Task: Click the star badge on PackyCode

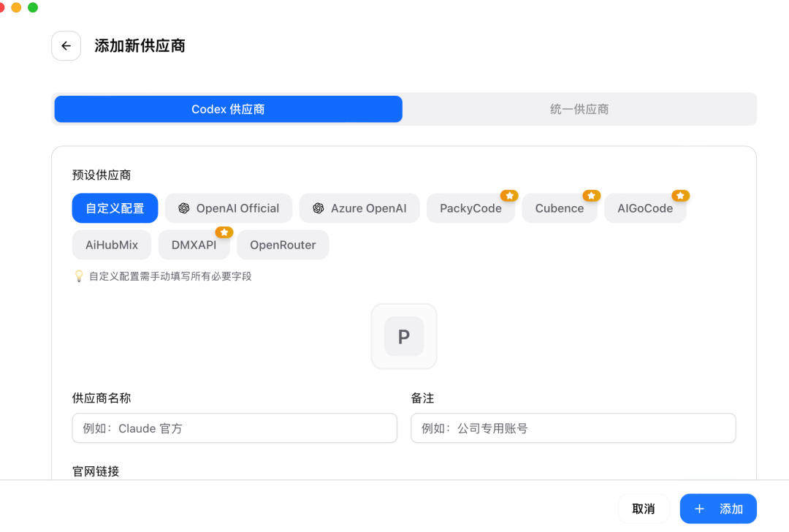Action: tap(509, 195)
